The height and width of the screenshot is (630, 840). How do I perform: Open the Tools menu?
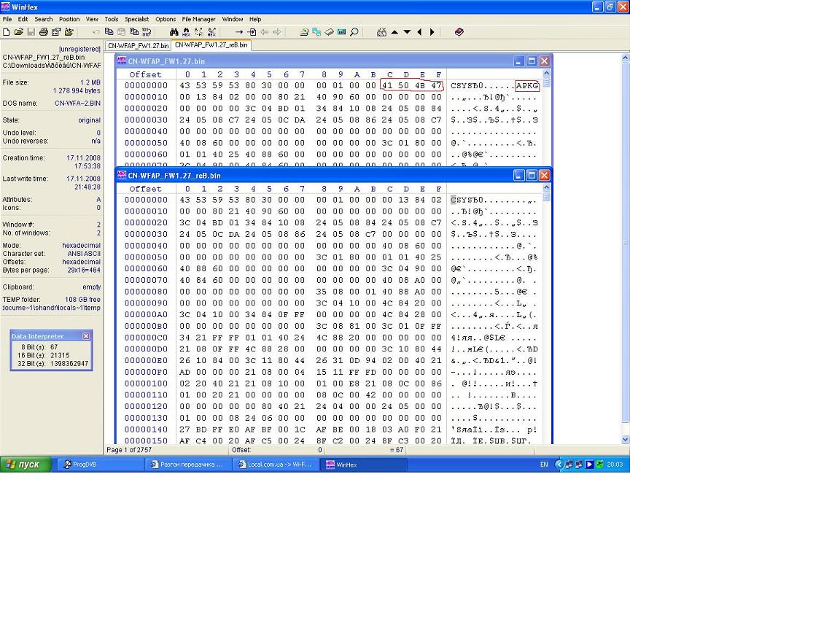point(112,19)
